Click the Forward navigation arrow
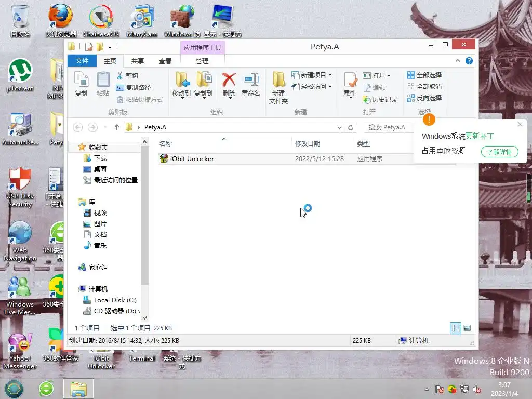The image size is (532, 399). (92, 127)
